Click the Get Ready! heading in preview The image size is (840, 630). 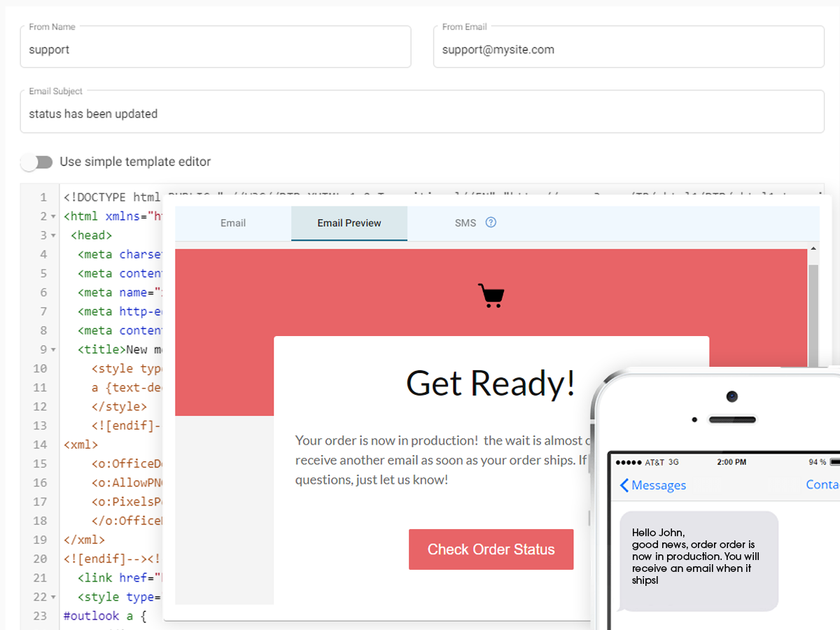[491, 383]
